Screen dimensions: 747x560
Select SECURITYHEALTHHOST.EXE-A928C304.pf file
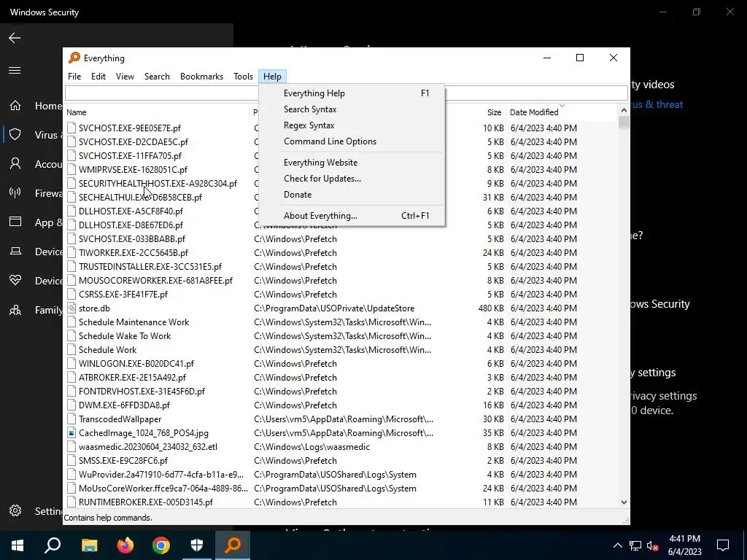point(158,183)
